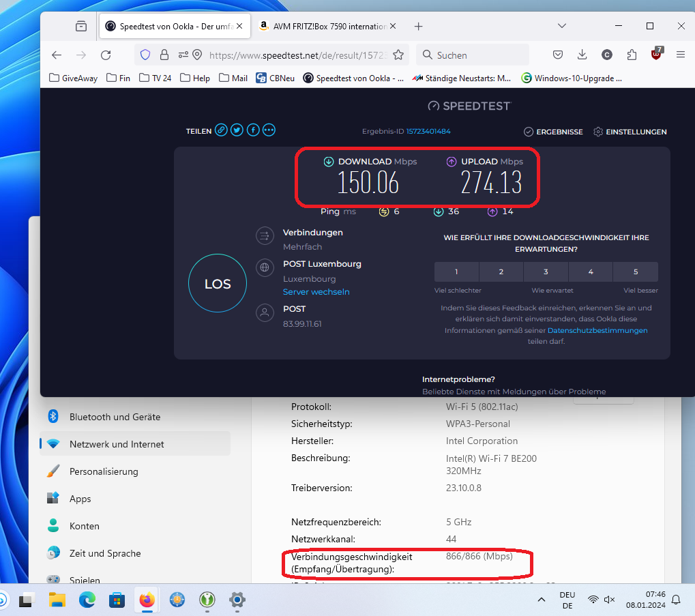Open ERGEBNISSE results page
Viewport: 695px width, 616px height.
553,132
